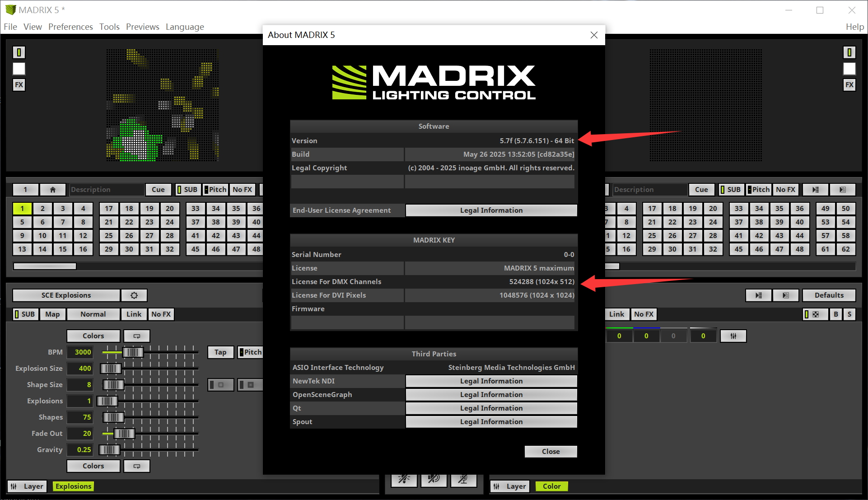Click the play-to-cuelist icon left of Defaults
The image size is (868, 500).
coord(759,295)
